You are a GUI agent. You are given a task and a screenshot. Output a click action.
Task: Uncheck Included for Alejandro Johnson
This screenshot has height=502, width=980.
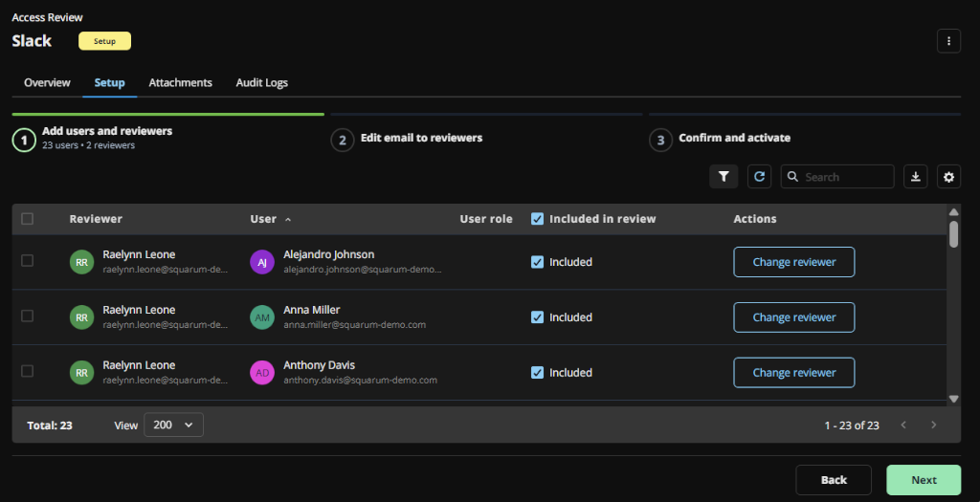[x=537, y=262]
